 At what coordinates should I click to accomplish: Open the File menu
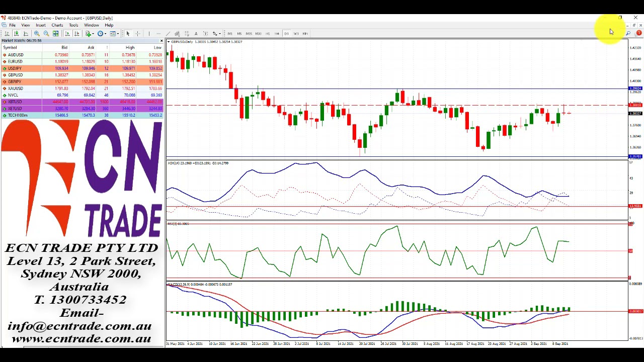click(x=12, y=25)
